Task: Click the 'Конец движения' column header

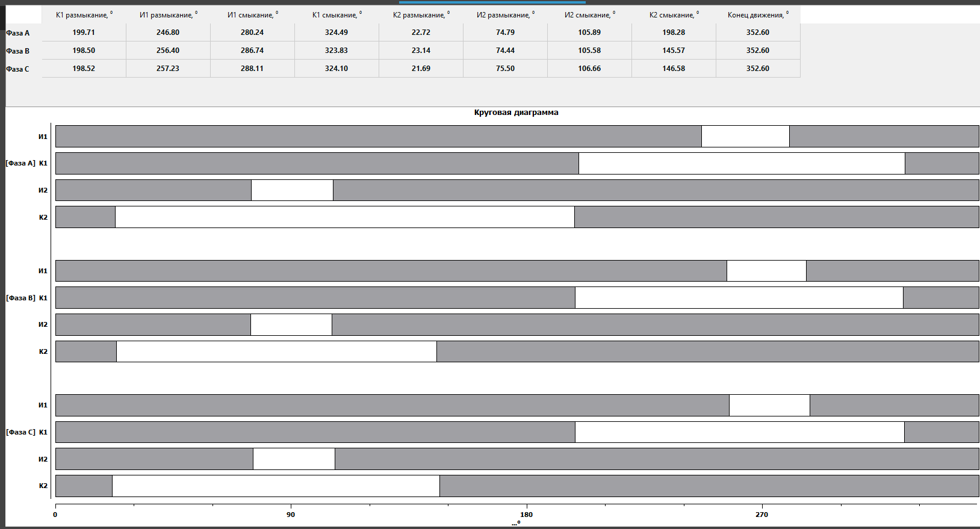Action: [x=757, y=15]
